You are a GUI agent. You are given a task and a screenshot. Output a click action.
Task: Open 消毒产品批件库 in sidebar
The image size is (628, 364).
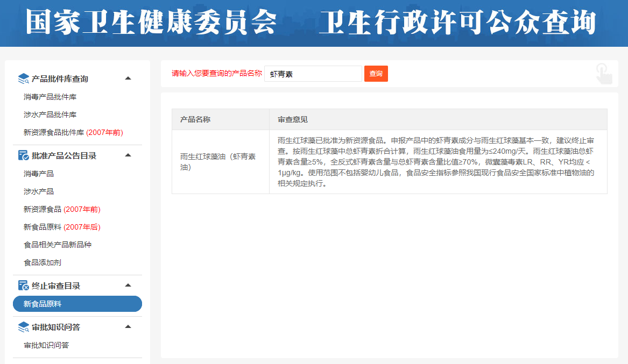[x=50, y=97]
